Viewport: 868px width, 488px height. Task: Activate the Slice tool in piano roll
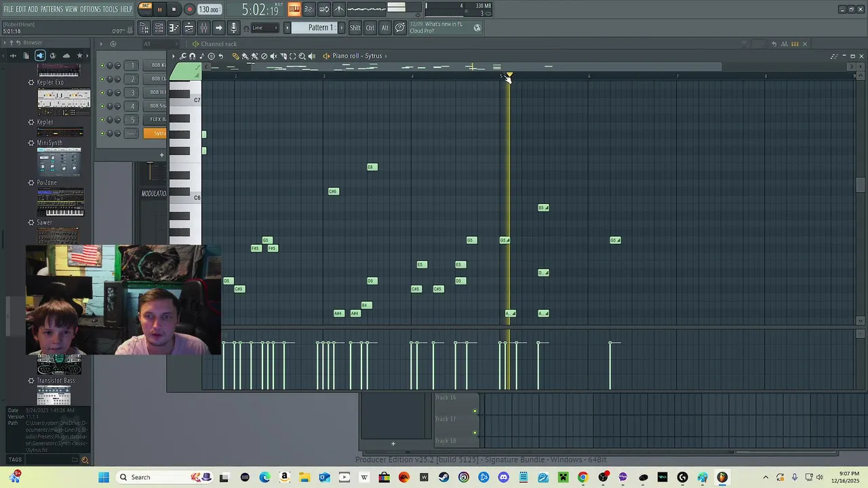coord(283,56)
